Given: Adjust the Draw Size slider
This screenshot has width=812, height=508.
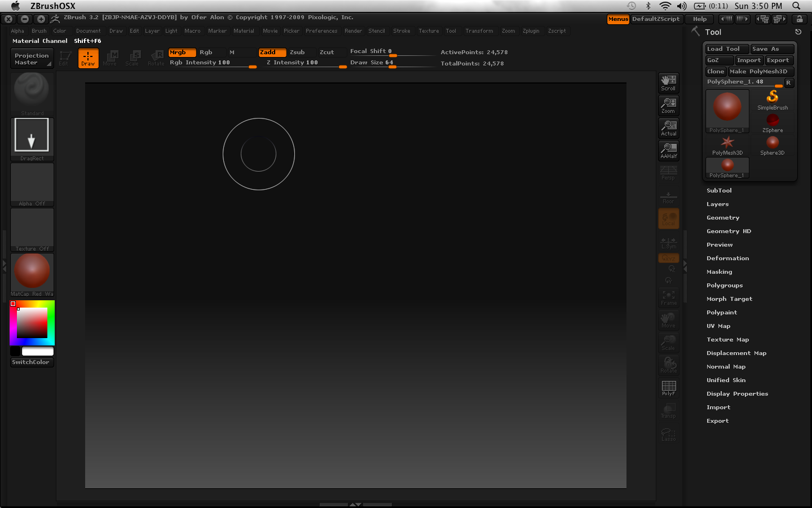Looking at the screenshot, I should pyautogui.click(x=392, y=63).
